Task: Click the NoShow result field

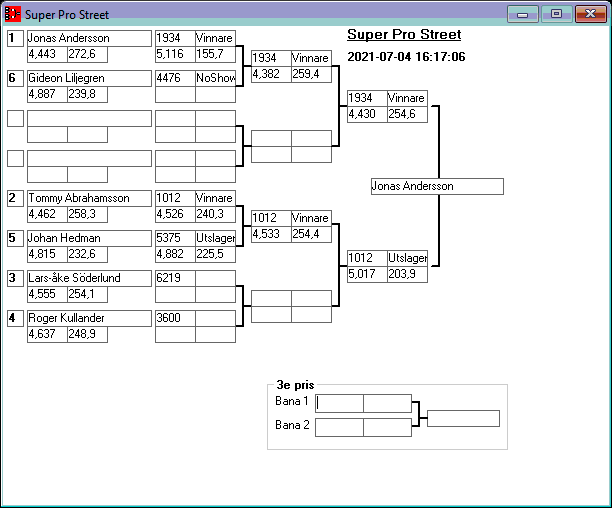Action: (x=215, y=78)
